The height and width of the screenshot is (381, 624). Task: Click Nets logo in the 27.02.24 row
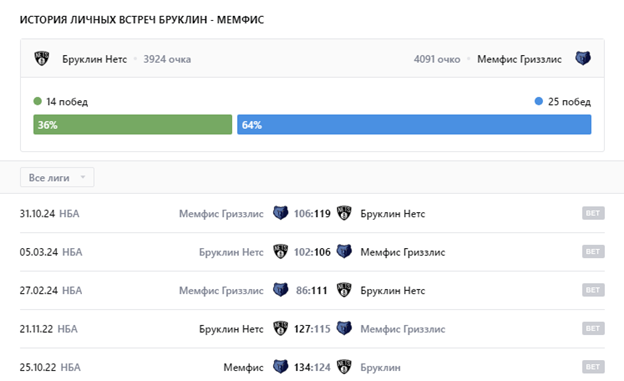pyautogui.click(x=344, y=290)
